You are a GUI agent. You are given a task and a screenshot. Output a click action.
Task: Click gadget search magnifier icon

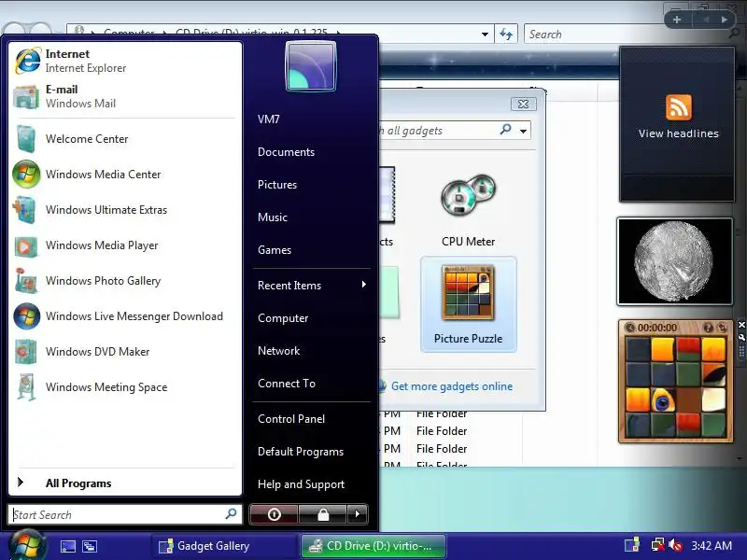coord(506,129)
